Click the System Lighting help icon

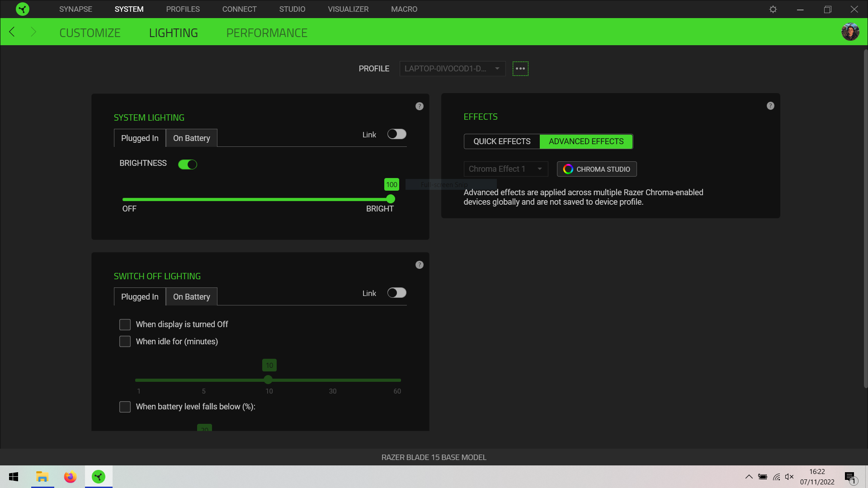419,106
